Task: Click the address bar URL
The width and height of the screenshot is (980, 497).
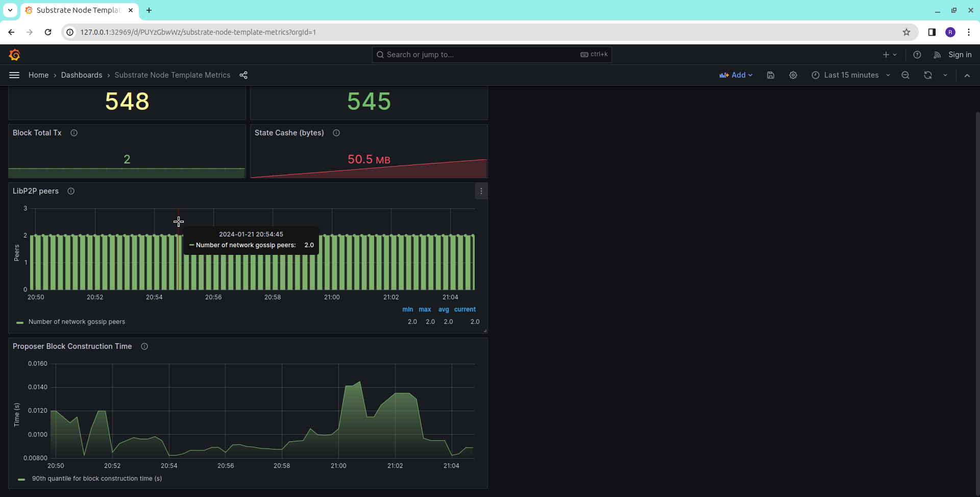Action: click(198, 32)
